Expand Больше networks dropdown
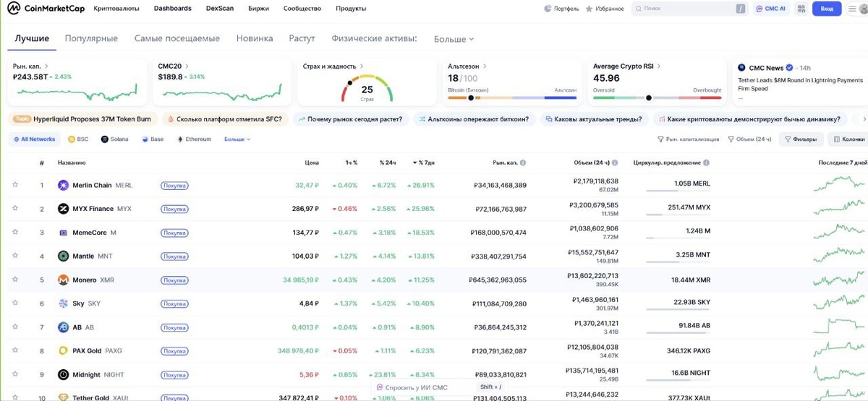The image size is (868, 401). point(237,139)
